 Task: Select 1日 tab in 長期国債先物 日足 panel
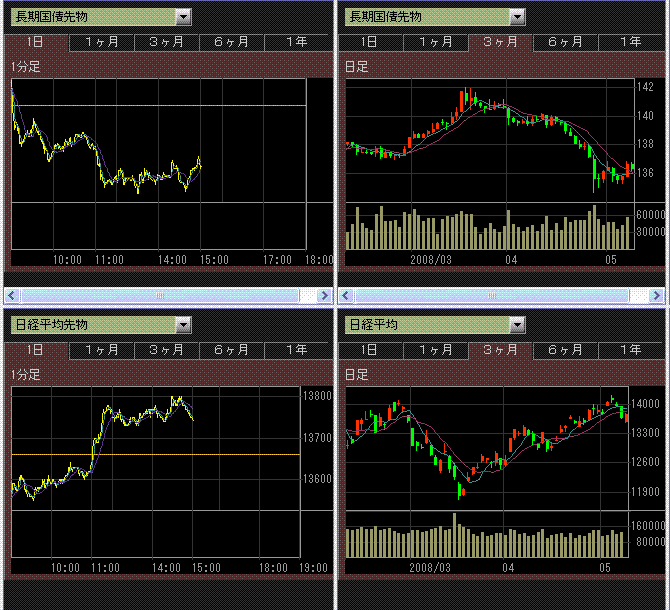369,42
